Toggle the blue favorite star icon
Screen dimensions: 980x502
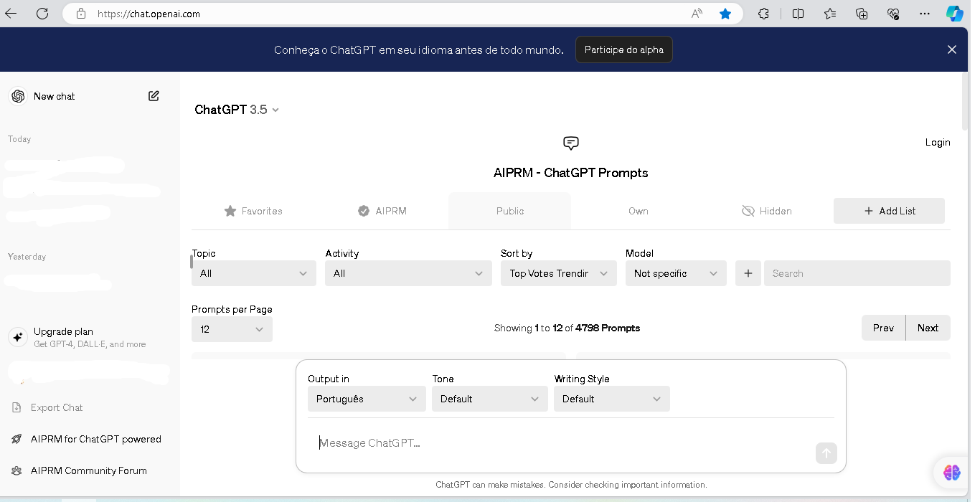(x=725, y=14)
